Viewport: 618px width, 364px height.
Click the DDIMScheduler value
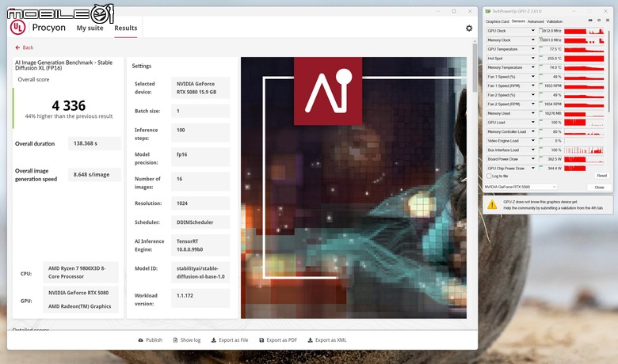(x=200, y=222)
